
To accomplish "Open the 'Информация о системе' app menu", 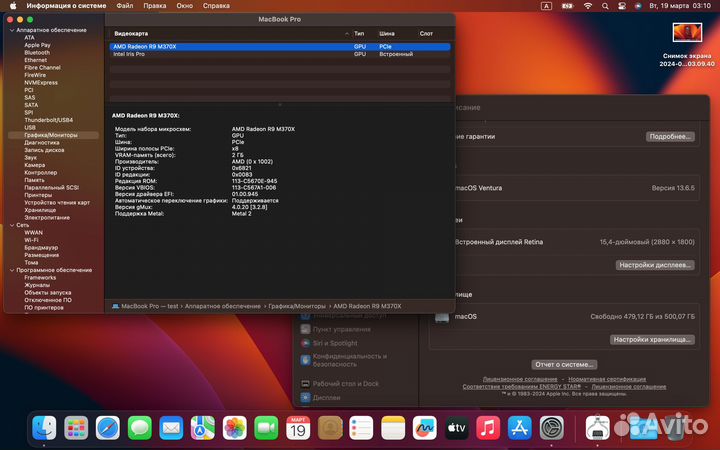I will (x=66, y=6).
